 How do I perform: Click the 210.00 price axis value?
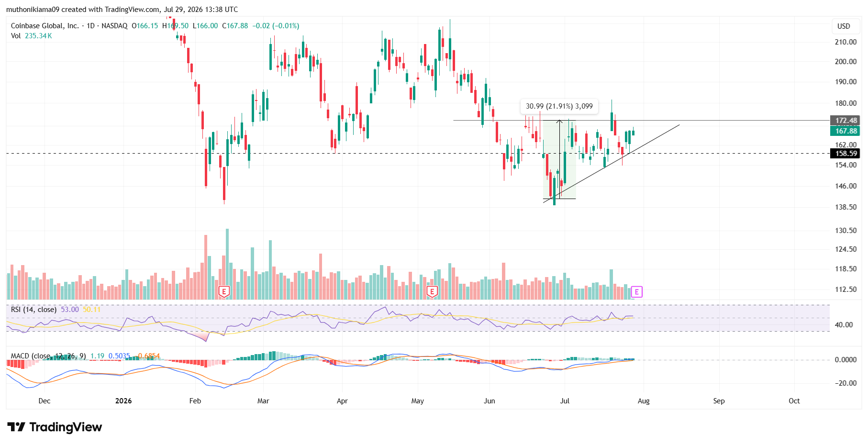point(846,42)
